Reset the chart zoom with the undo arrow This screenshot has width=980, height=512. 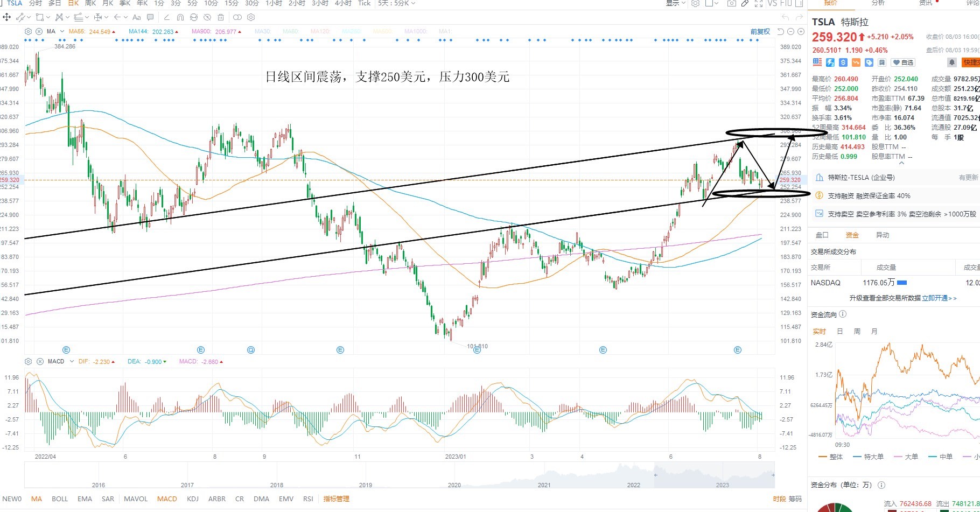tap(781, 32)
